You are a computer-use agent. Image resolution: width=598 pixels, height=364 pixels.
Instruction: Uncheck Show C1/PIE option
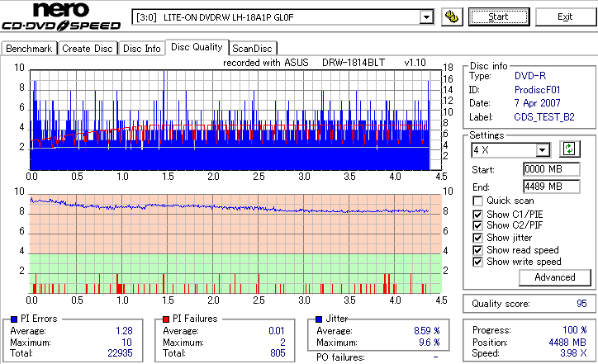click(x=477, y=215)
